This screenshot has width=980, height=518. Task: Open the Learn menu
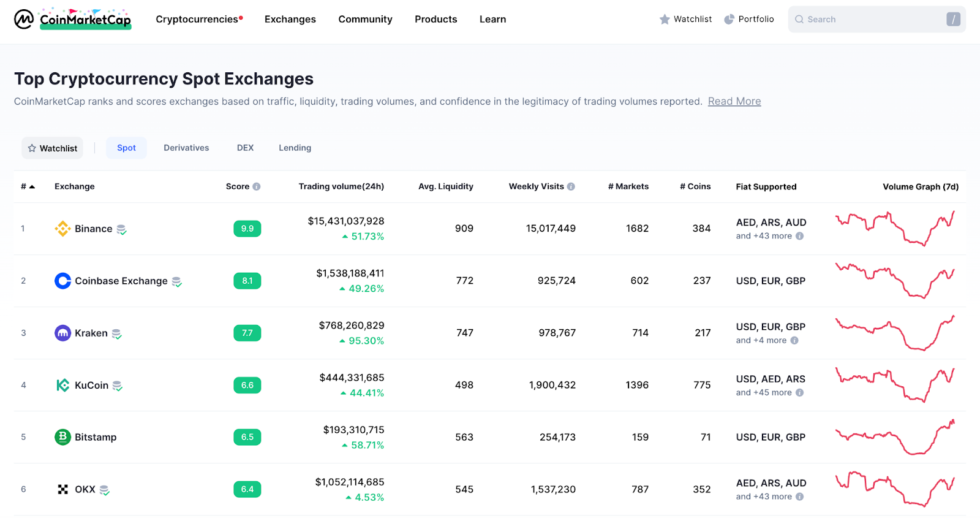(x=492, y=19)
